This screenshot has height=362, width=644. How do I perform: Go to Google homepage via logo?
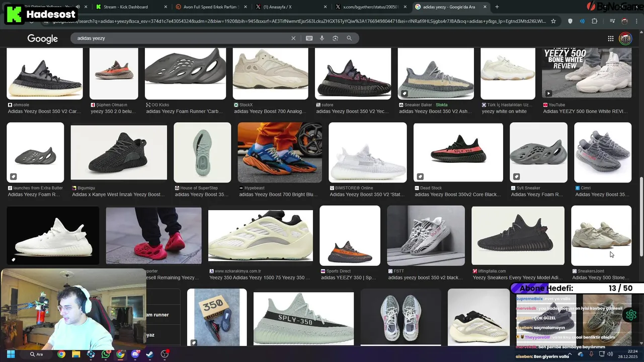click(42, 39)
